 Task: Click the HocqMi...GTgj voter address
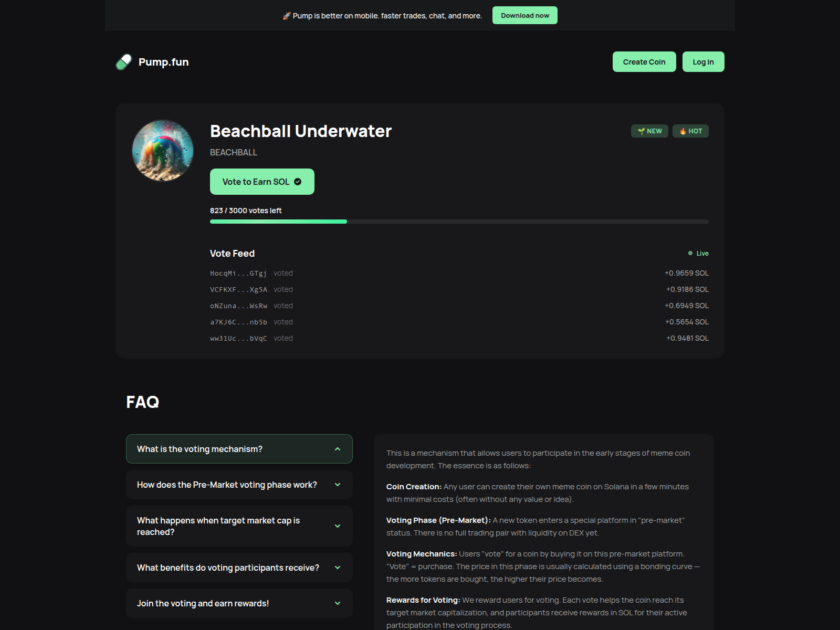[x=238, y=274]
